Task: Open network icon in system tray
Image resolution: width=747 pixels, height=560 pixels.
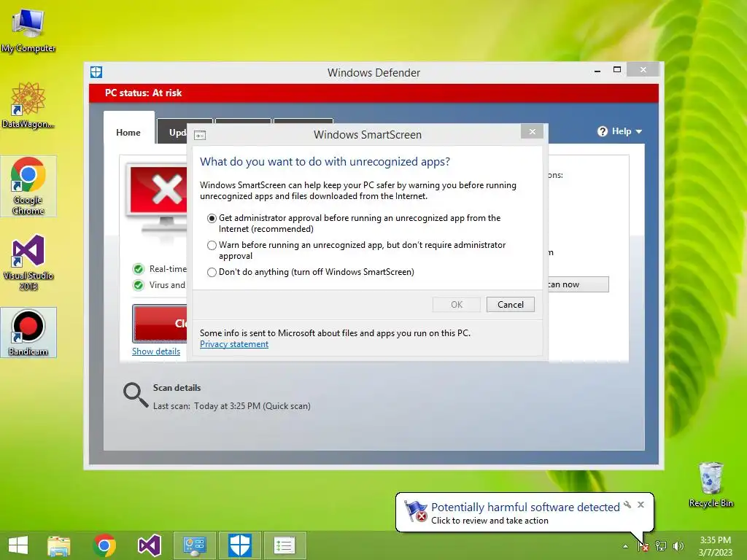Action: 661,546
